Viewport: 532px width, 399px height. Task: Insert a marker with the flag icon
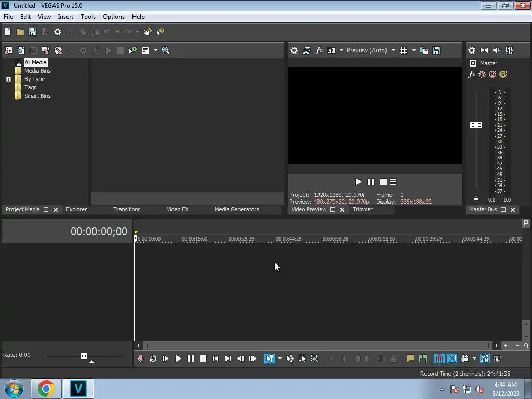(410, 358)
